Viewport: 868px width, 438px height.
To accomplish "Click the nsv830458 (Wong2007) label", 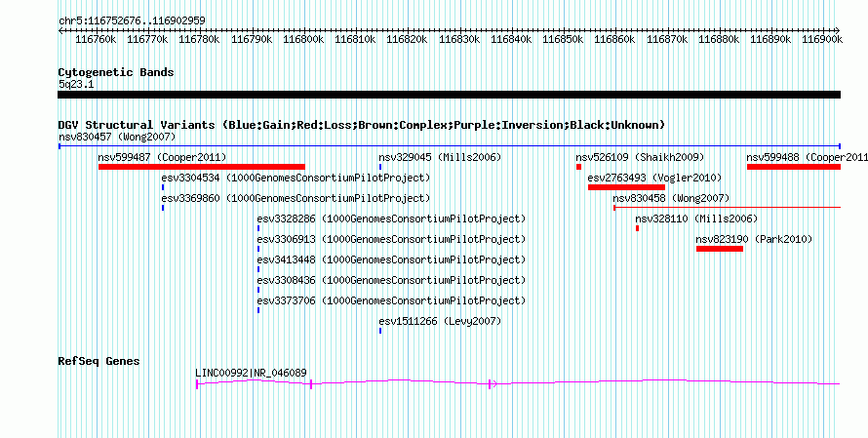I will (x=672, y=198).
